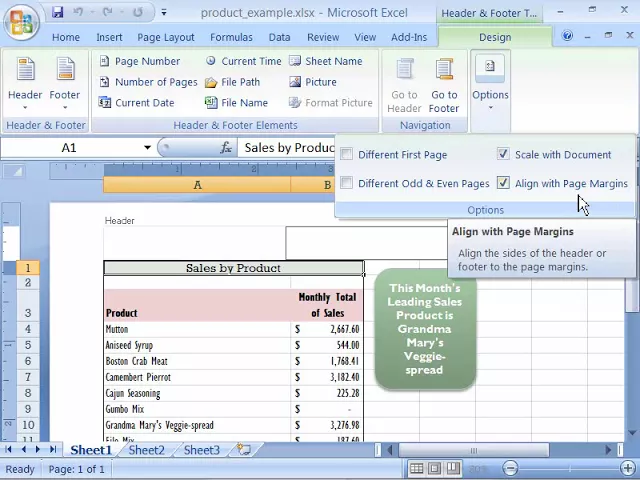Switch to Page Layout view button
The image size is (640, 480).
tap(435, 468)
